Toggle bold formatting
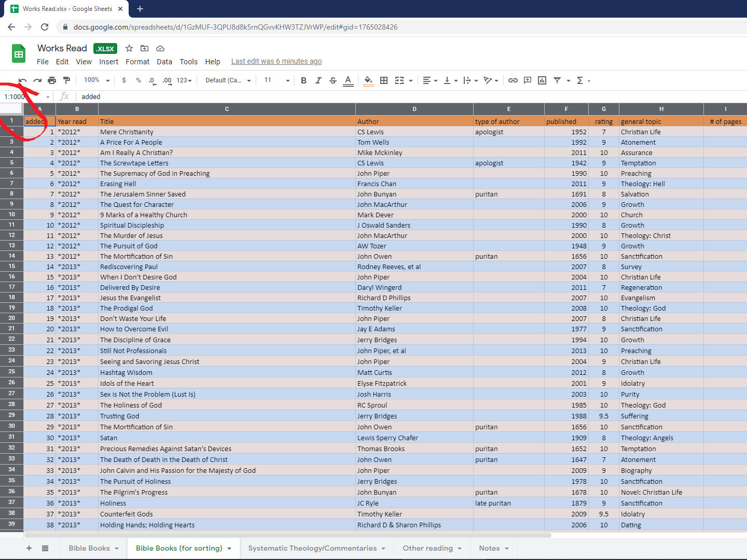747x560 pixels. 303,80
